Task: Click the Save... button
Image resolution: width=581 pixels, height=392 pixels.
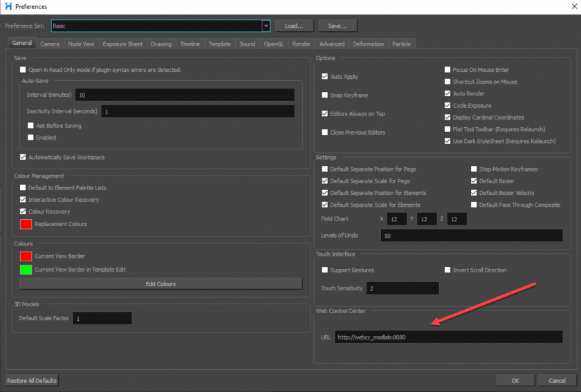Action: pyautogui.click(x=338, y=26)
